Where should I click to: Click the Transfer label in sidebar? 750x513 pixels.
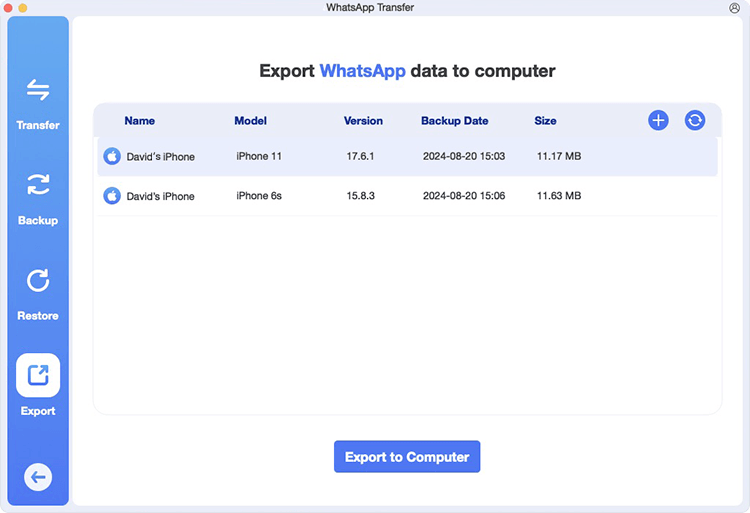[x=38, y=125]
